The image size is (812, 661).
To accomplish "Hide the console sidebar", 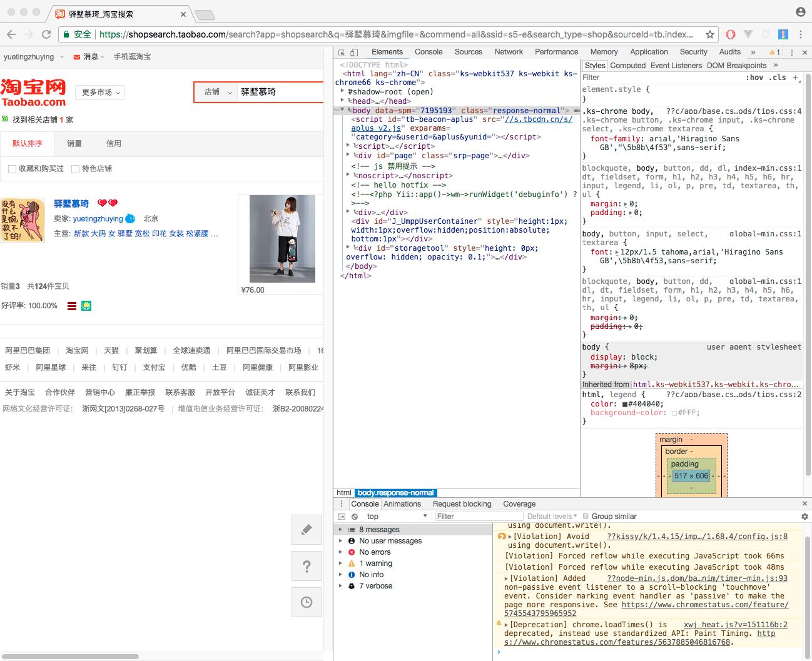I will click(342, 517).
